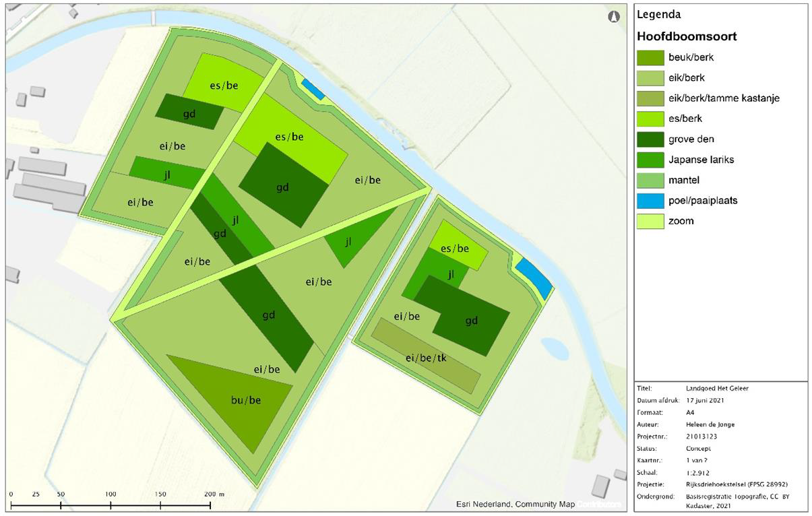Select the es/berk legend color swatch
The image size is (812, 516).
(x=650, y=119)
